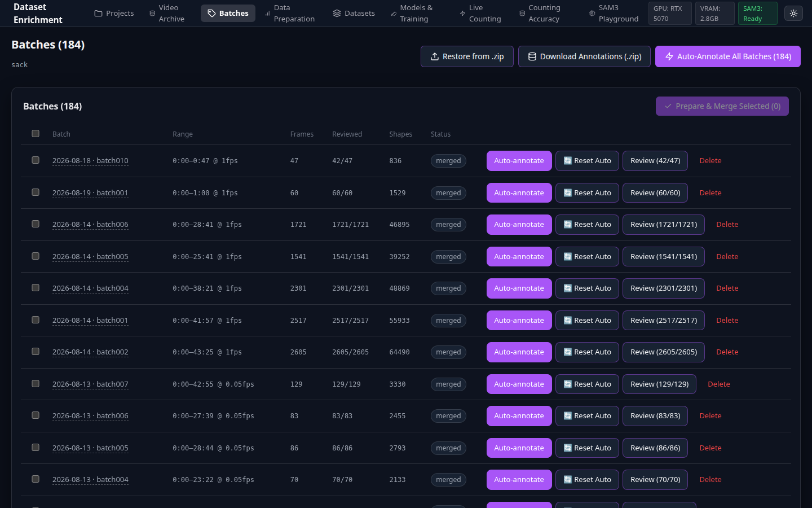This screenshot has width=812, height=508.
Task: Open the 2026-08-13 · batch004 link
Action: coord(90,480)
